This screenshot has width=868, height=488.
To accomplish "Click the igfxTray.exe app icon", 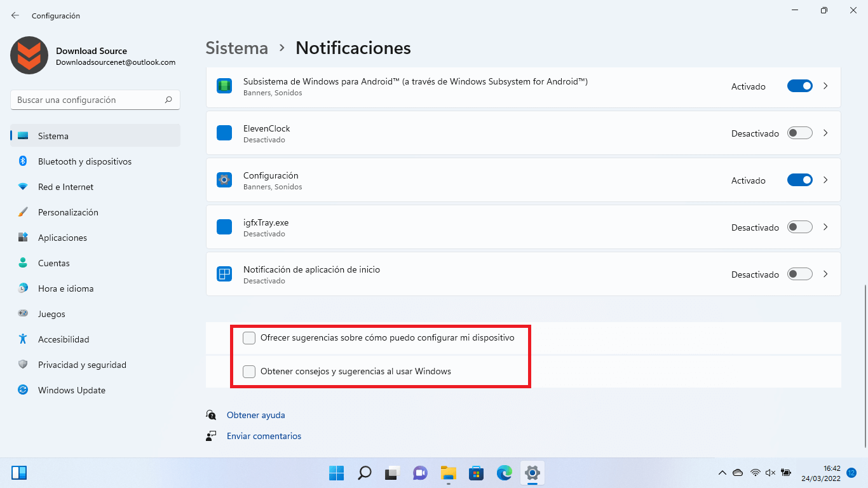I will pyautogui.click(x=224, y=227).
